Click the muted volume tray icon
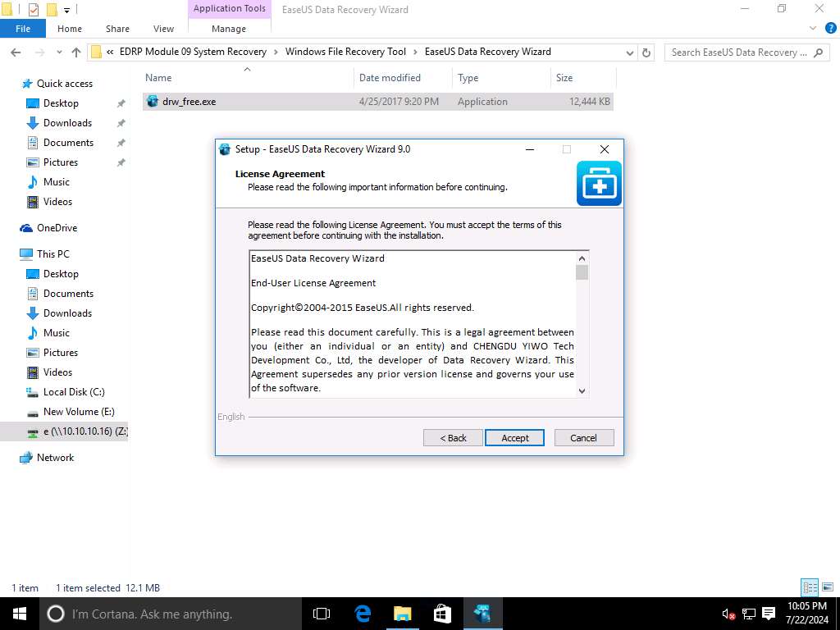The height and width of the screenshot is (630, 840). click(728, 614)
